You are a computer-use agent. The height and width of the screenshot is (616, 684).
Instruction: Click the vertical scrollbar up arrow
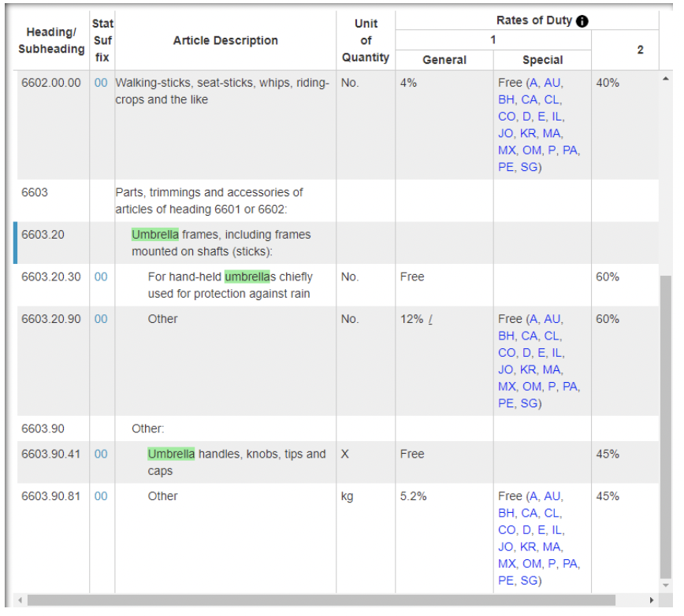[666, 80]
